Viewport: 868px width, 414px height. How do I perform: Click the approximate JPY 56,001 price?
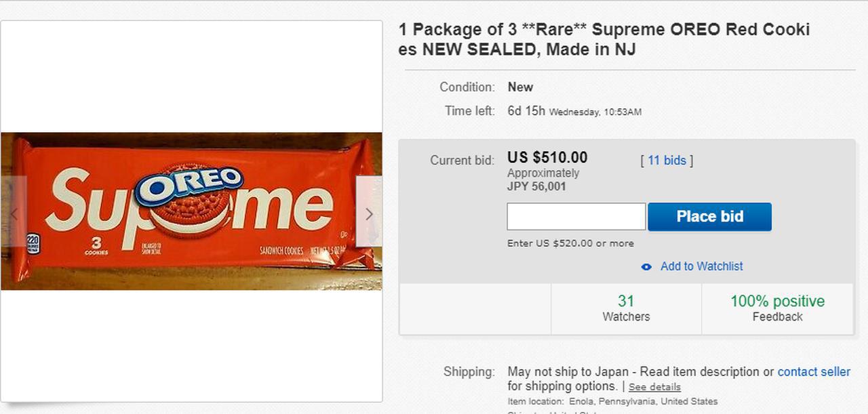[x=536, y=186]
